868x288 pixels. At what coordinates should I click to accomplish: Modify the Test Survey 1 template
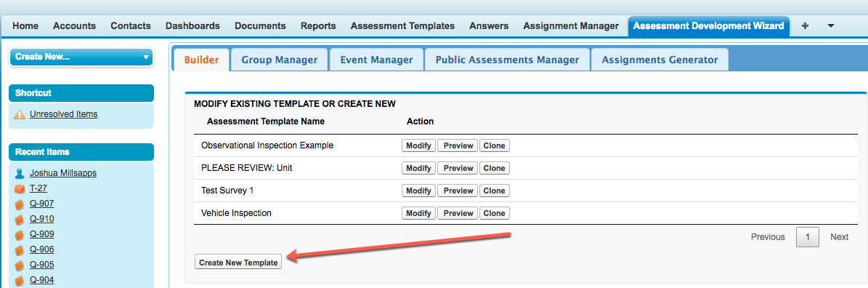[418, 191]
